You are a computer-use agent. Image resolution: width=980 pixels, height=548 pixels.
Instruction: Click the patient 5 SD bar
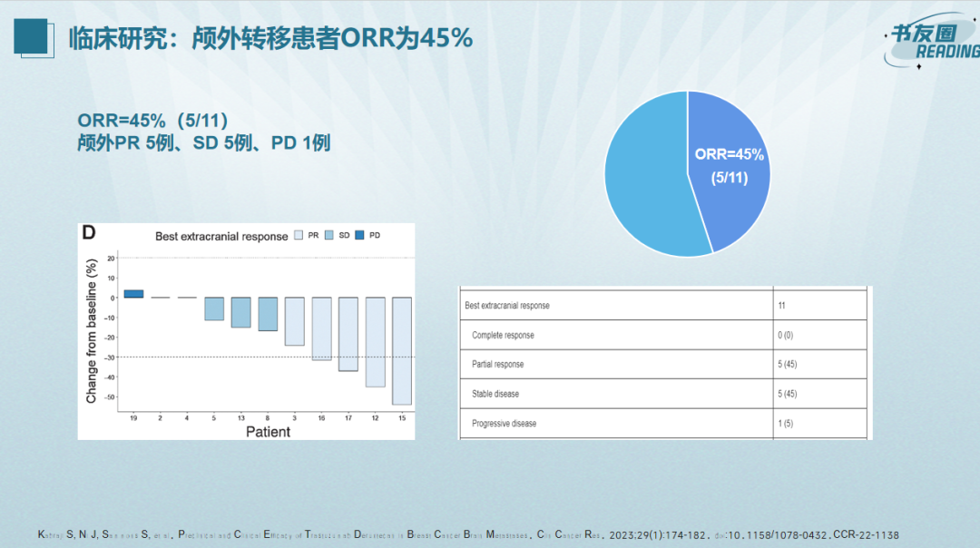pyautogui.click(x=213, y=308)
